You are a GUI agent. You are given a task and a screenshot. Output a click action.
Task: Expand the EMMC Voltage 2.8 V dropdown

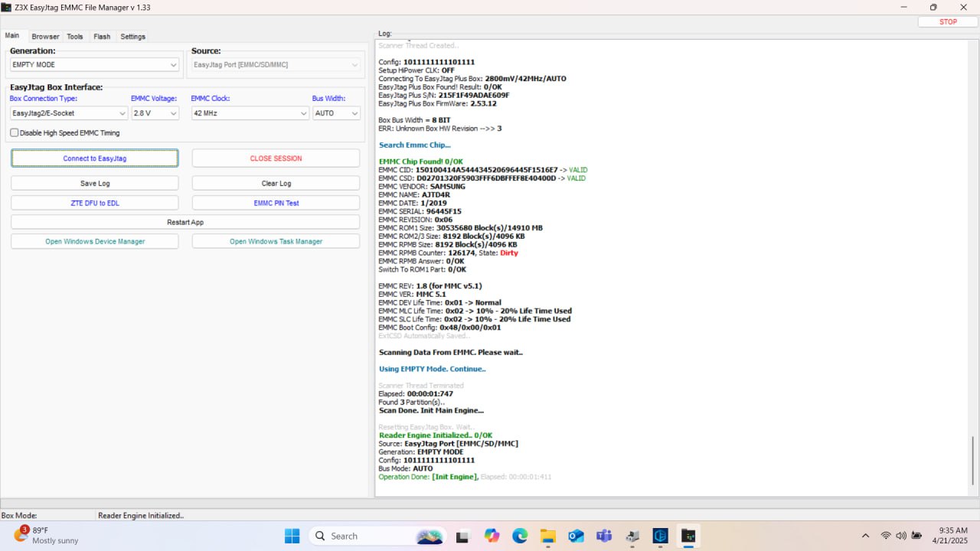pyautogui.click(x=155, y=113)
